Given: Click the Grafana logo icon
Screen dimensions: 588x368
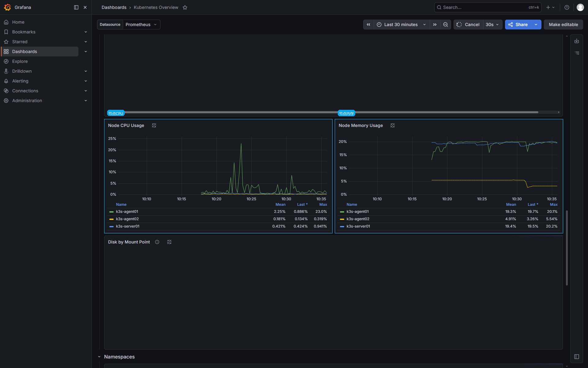Looking at the screenshot, I should coord(8,7).
